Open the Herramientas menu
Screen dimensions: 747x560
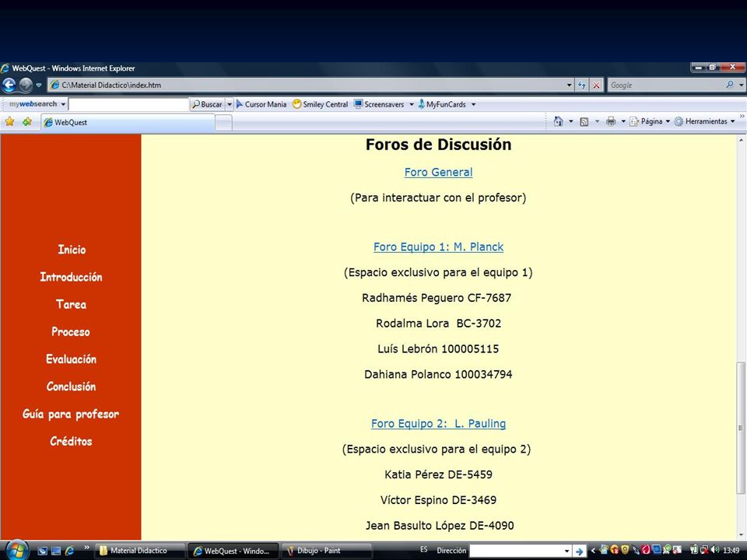pos(705,121)
